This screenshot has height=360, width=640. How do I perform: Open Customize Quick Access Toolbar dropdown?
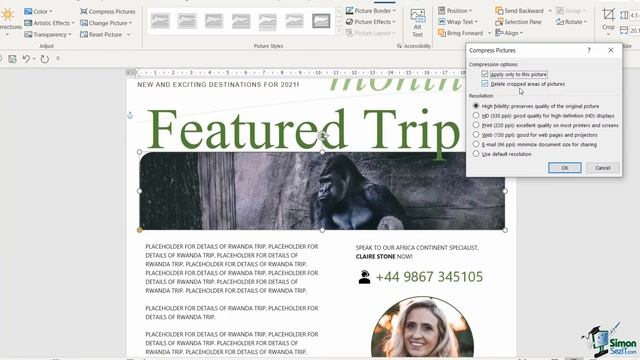[58, 59]
